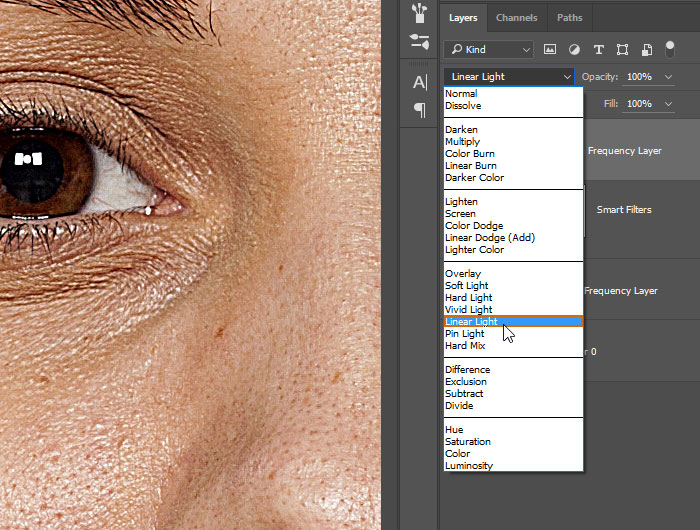Filter layers by pixel layers icon

coord(550,49)
